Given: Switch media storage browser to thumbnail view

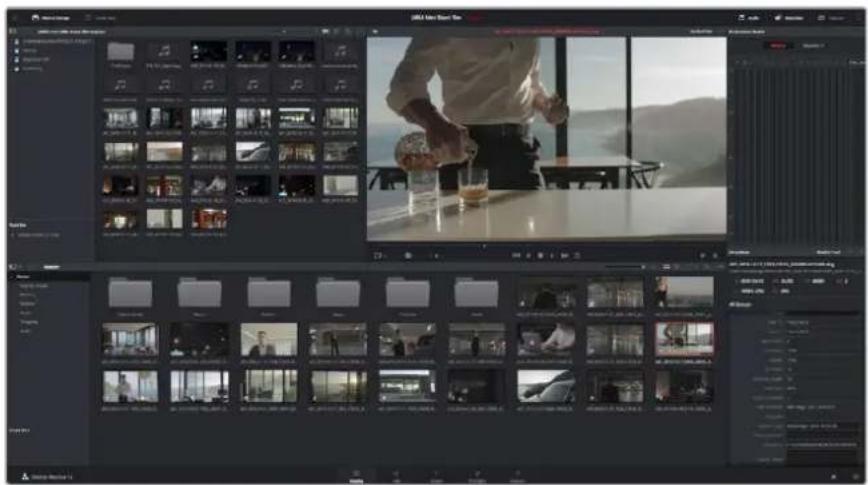Looking at the screenshot, I should 326,32.
